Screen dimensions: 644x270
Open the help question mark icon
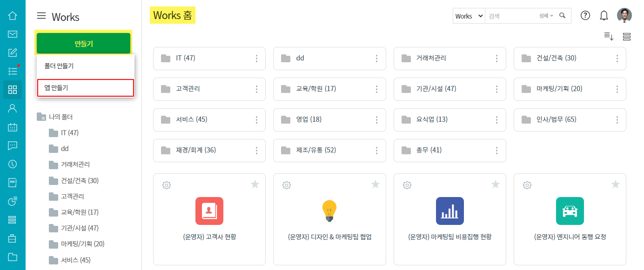tap(585, 15)
